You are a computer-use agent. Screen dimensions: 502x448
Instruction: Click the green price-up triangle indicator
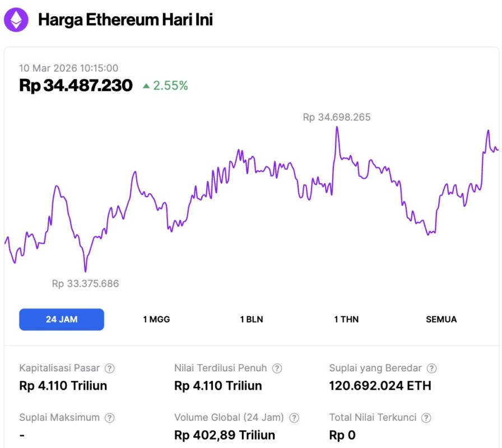coord(146,86)
